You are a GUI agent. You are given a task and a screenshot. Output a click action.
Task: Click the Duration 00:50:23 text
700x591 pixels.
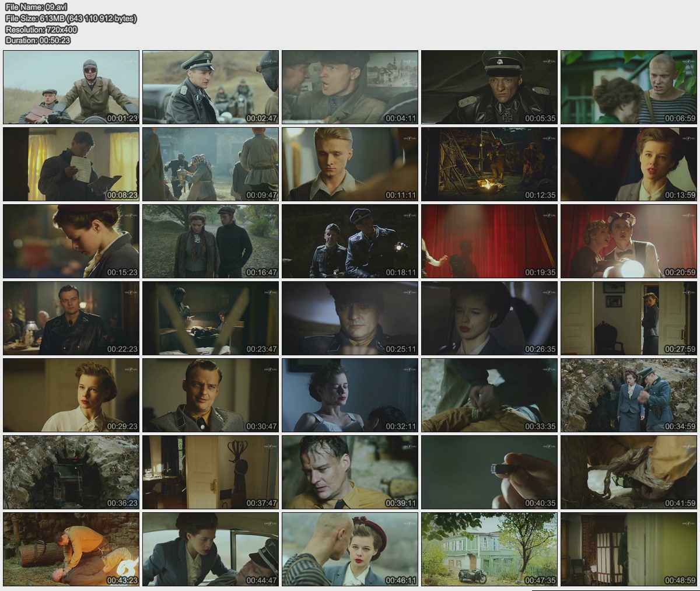point(37,40)
